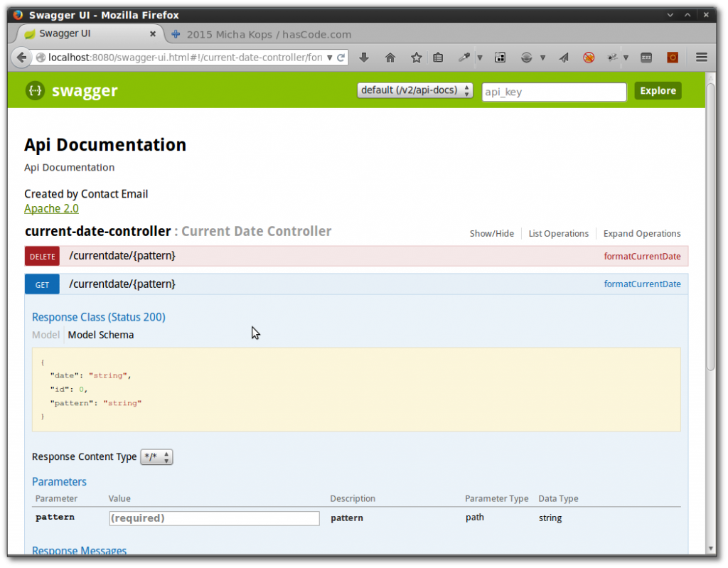This screenshot has width=728, height=568.
Task: Select the Swagger UI browser tab
Action: click(85, 33)
